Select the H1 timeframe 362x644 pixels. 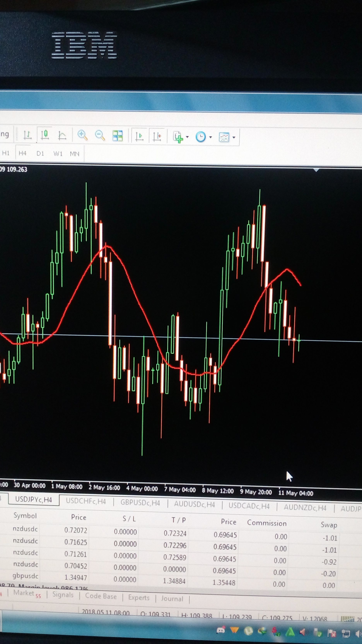coord(6,153)
